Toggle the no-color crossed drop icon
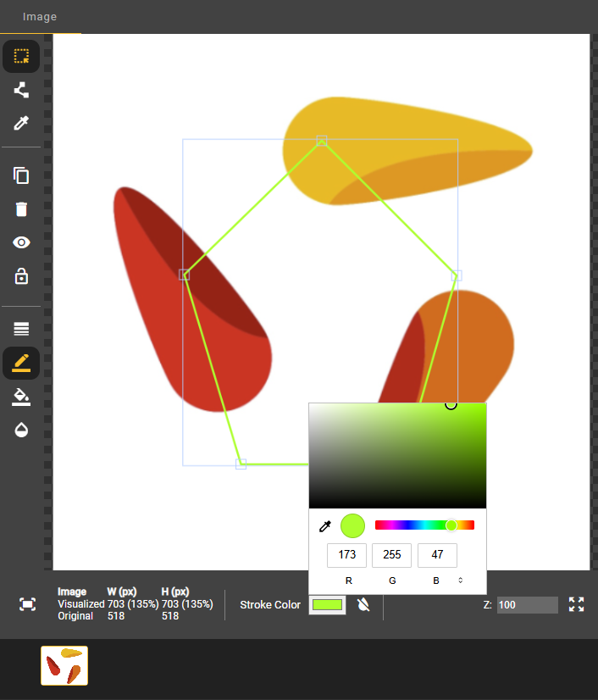 coord(363,605)
